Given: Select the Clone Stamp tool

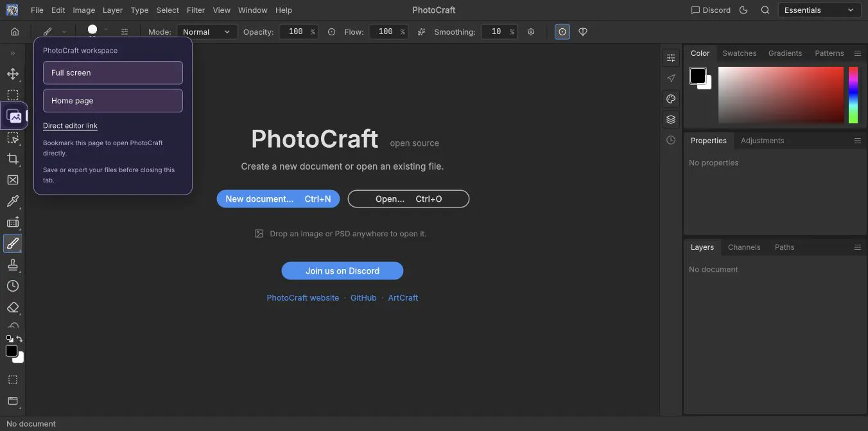Looking at the screenshot, I should 13,265.
